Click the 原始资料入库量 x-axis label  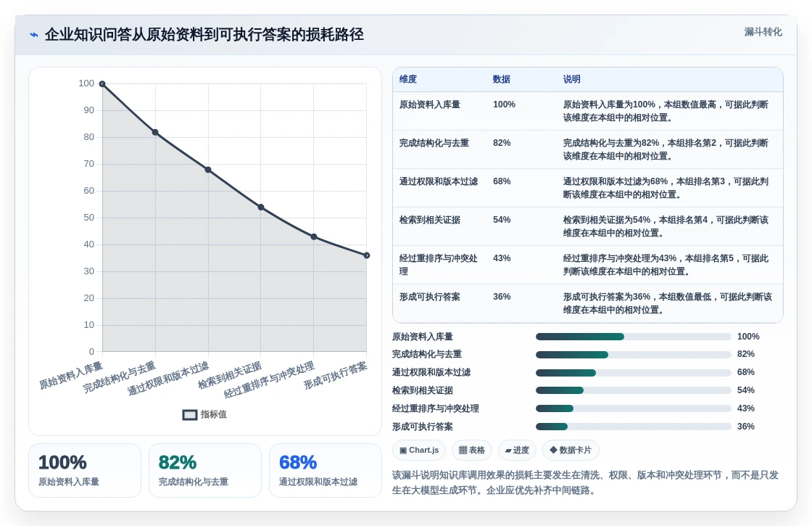pos(71,377)
